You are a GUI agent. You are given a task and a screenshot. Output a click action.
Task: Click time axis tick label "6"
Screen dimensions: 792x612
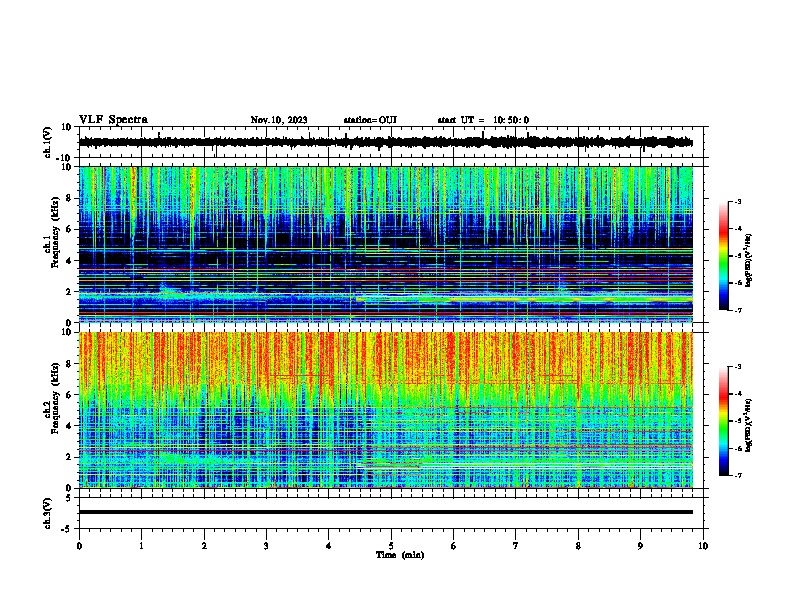(454, 546)
